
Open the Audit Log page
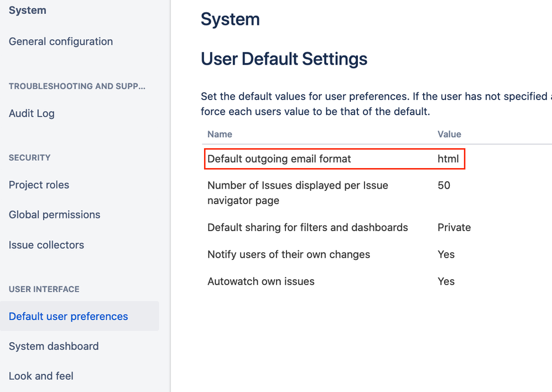tap(32, 113)
